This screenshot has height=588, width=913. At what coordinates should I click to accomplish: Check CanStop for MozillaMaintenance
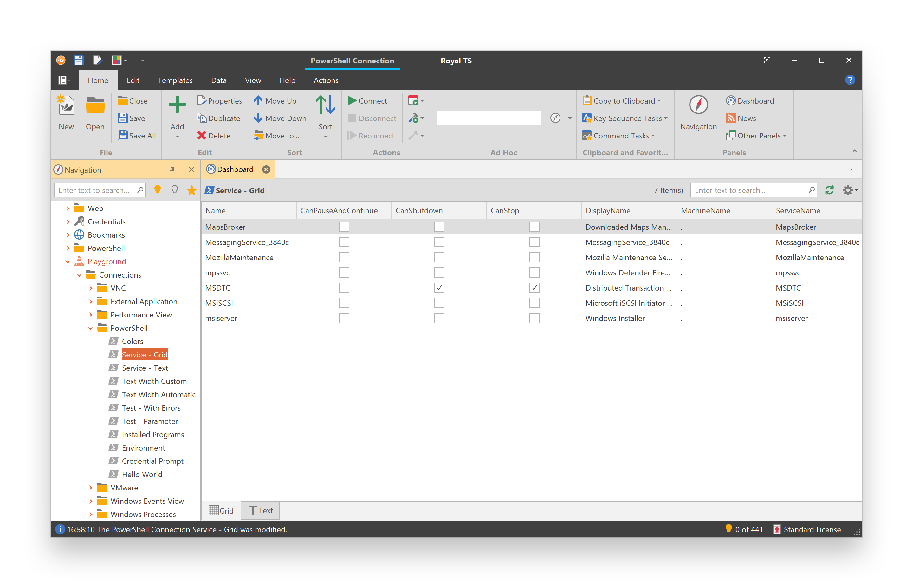pos(534,257)
